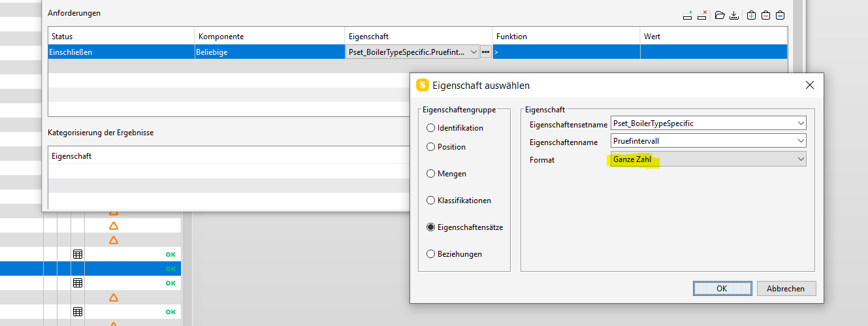Click the Eigenschaft column header in Anforderungen
This screenshot has height=326, width=868.
tap(419, 37)
